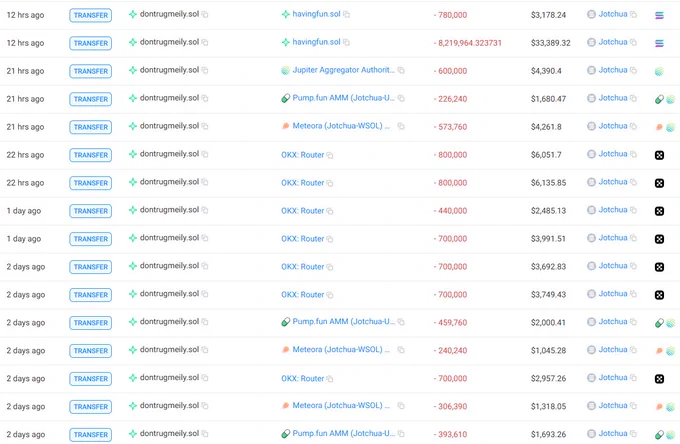The width and height of the screenshot is (680, 444).
Task: Click the OKX platform icon in $3,991.51 row
Action: (659, 239)
